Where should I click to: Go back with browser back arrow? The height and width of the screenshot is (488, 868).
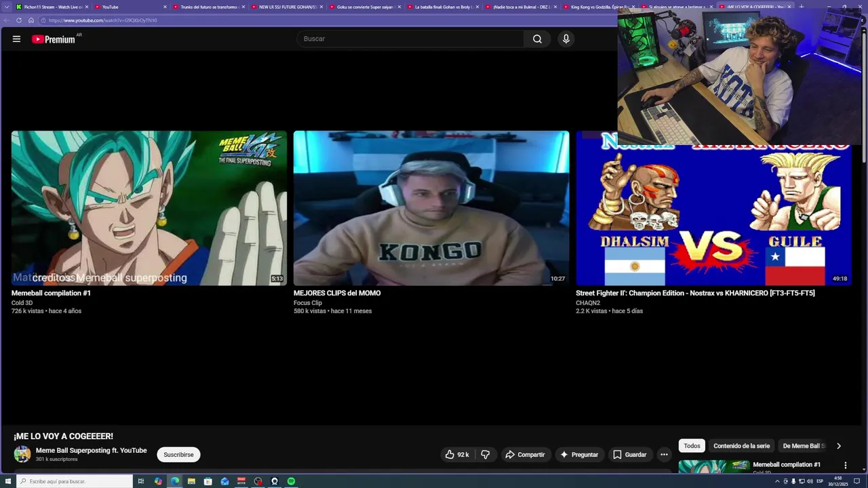(7, 20)
